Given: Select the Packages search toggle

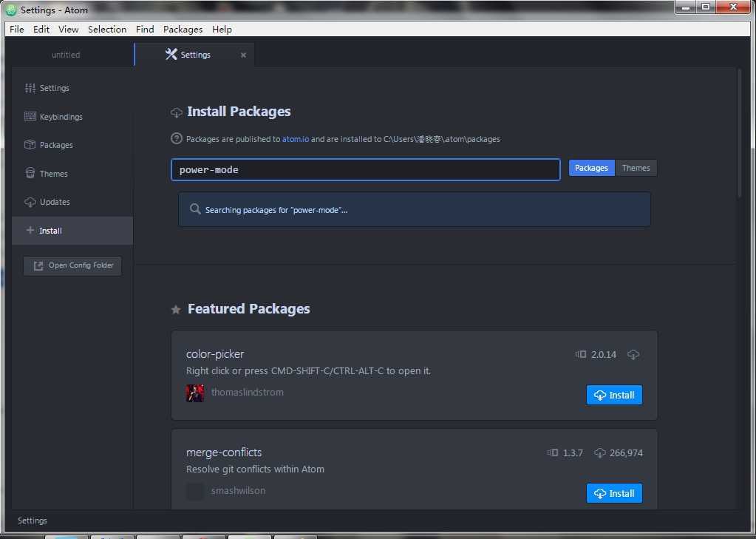Looking at the screenshot, I should pos(592,168).
